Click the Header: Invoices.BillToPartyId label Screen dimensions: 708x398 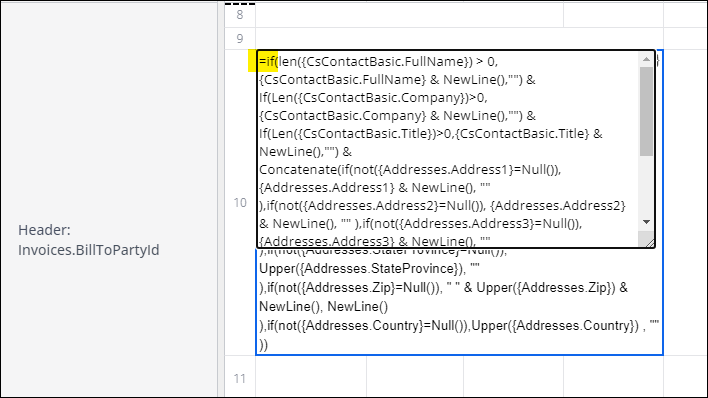88,240
